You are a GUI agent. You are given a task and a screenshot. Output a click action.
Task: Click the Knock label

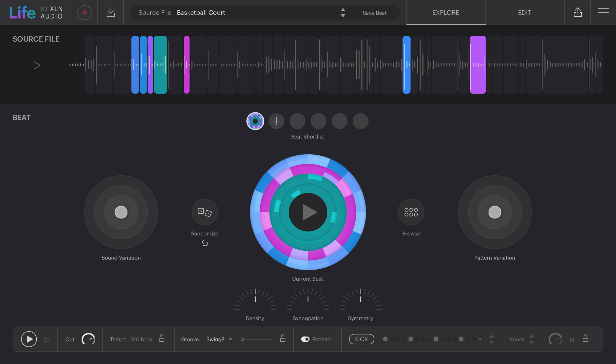coord(517,339)
